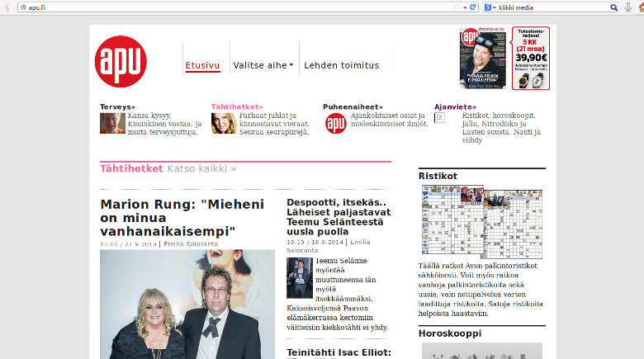Click the 39,90€ subscription offer banner
The image size is (644, 359).
531,59
